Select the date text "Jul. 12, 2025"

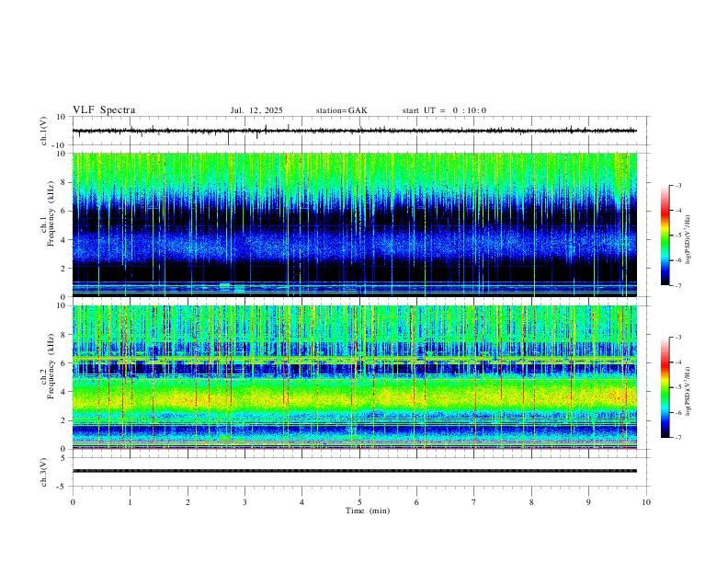point(256,110)
